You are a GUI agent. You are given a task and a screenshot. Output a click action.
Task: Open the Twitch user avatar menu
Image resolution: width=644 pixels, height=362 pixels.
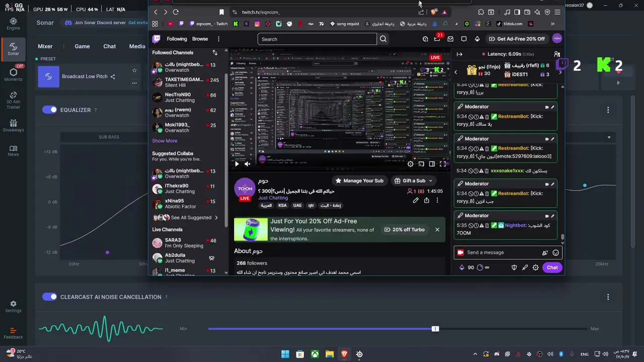coord(557,39)
